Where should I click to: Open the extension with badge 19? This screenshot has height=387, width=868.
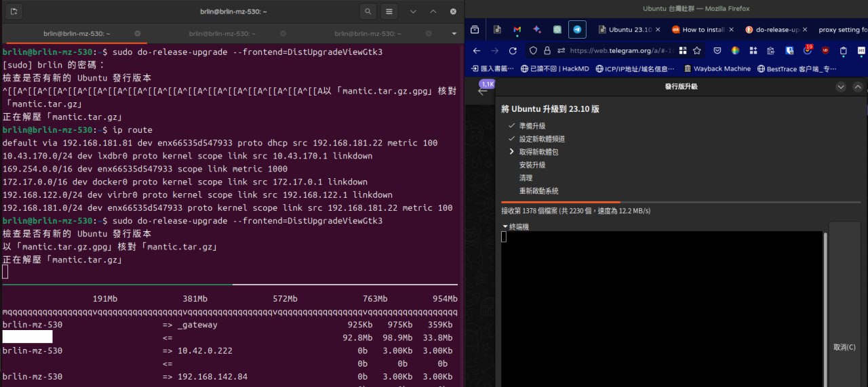(x=808, y=50)
